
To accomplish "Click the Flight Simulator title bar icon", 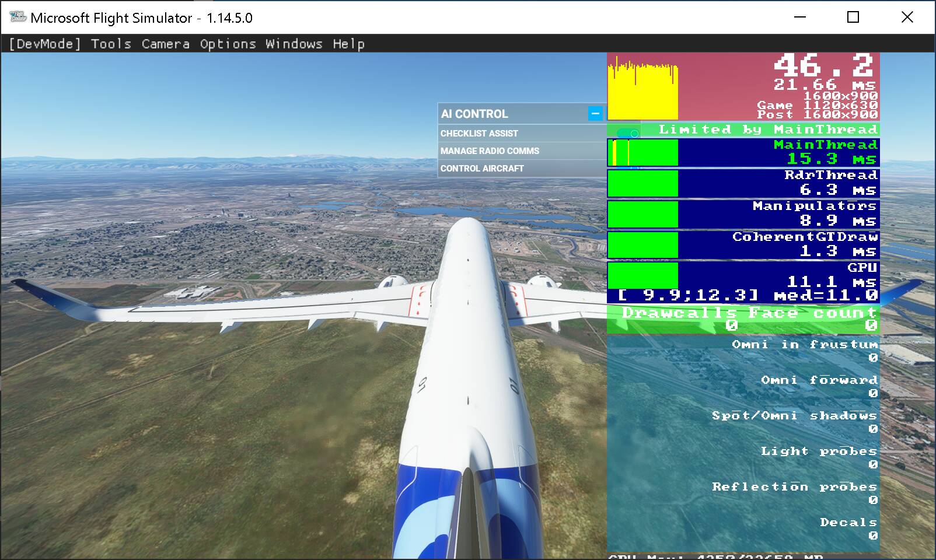I will (x=18, y=17).
